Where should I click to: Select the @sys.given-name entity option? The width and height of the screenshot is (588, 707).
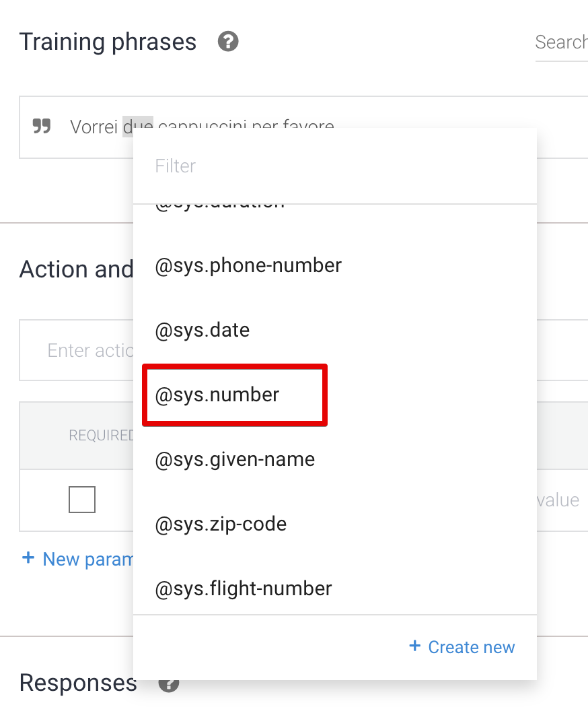(x=235, y=460)
